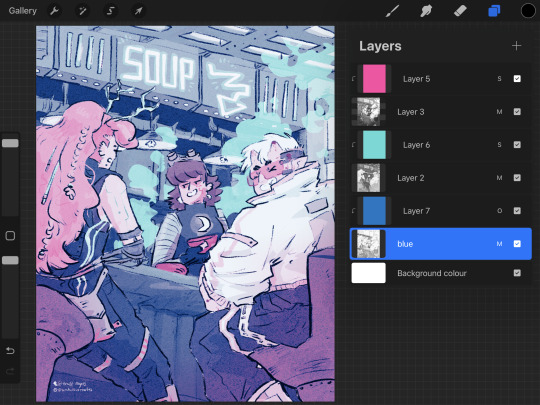The width and height of the screenshot is (540, 405).
Task: Select the Layer 2 thumbnail
Action: click(x=368, y=178)
